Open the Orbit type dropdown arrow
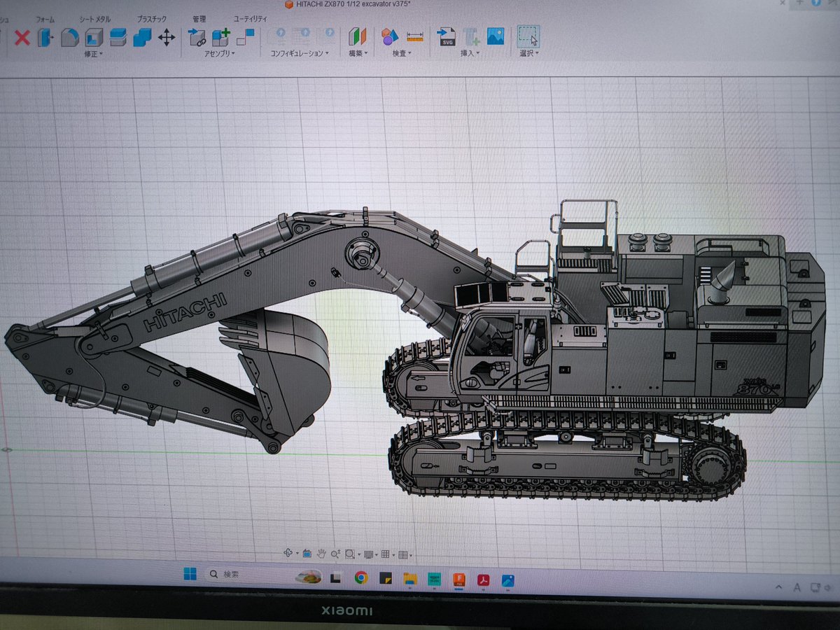Screen dimensions: 840x630 [297, 554]
